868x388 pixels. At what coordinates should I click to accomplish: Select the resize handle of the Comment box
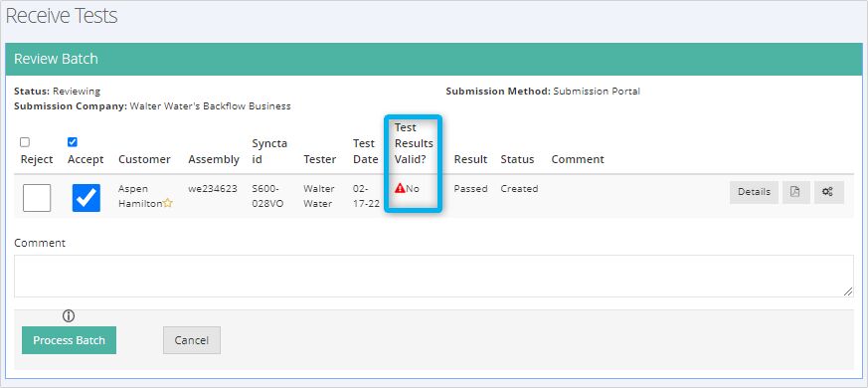click(x=848, y=291)
